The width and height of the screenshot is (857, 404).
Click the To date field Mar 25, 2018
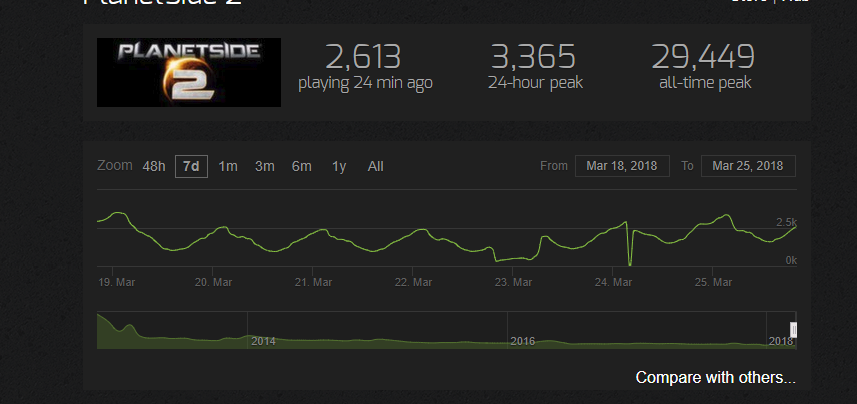coord(748,166)
